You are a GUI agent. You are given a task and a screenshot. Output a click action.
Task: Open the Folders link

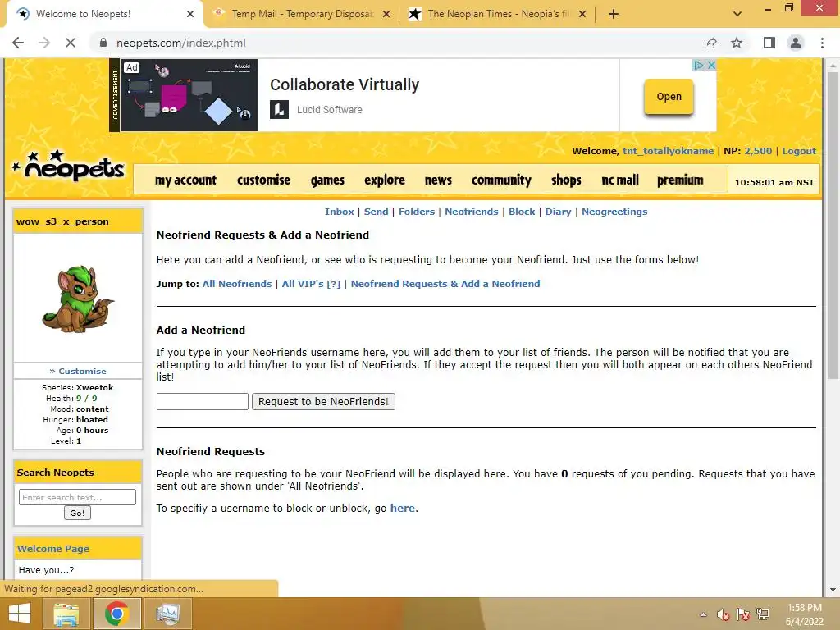pos(416,212)
